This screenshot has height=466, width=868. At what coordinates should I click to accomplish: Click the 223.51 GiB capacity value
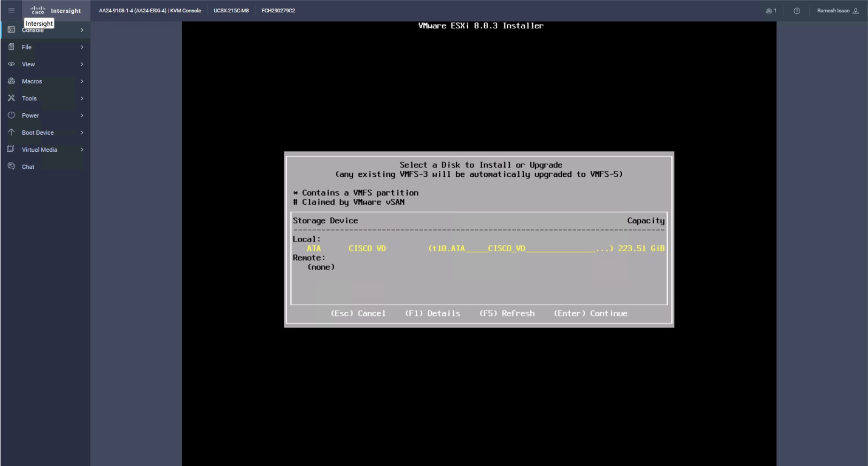[641, 248]
